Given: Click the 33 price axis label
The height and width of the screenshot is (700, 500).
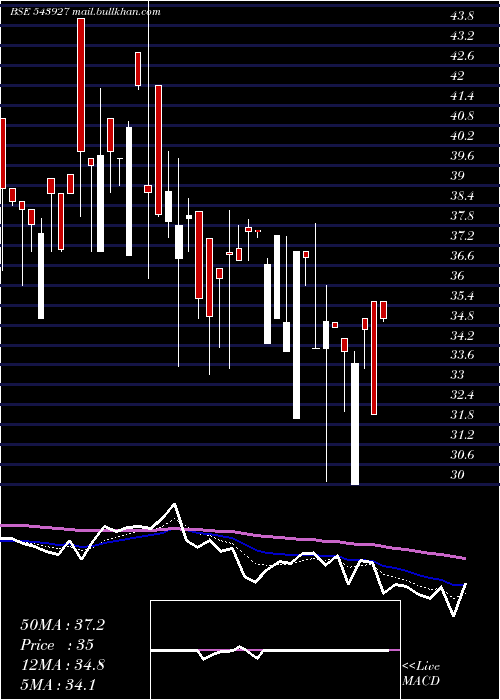Looking at the screenshot, I should 457,374.
